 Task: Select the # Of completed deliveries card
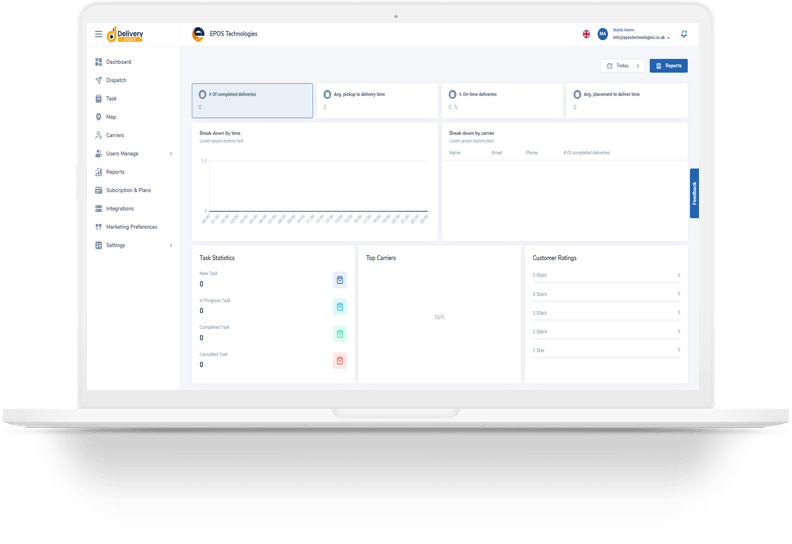252,100
